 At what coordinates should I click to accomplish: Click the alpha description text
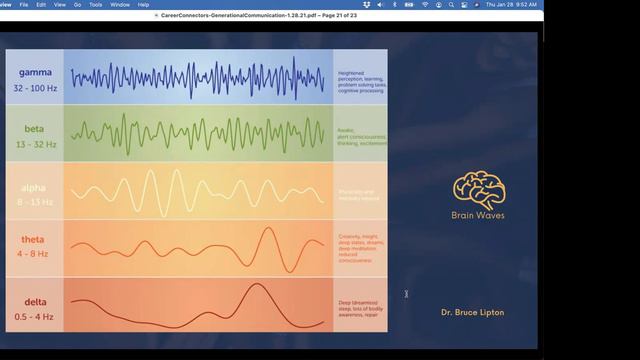pos(359,195)
